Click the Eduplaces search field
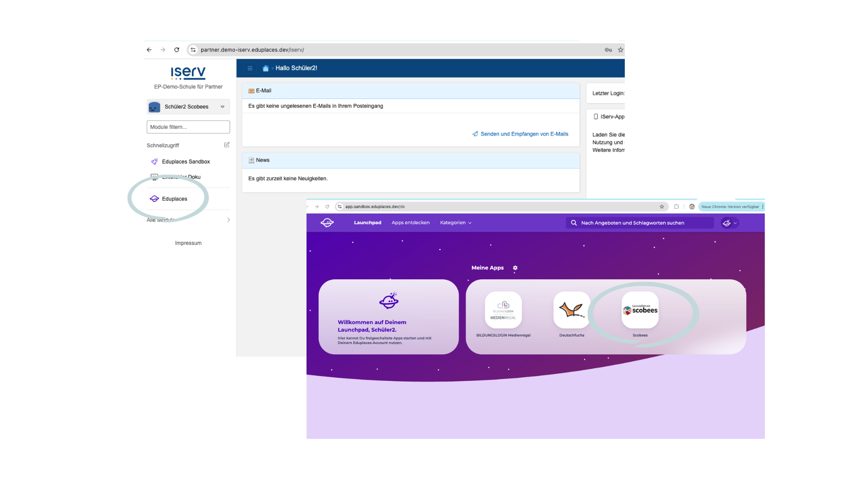The image size is (868, 488). coord(639,223)
